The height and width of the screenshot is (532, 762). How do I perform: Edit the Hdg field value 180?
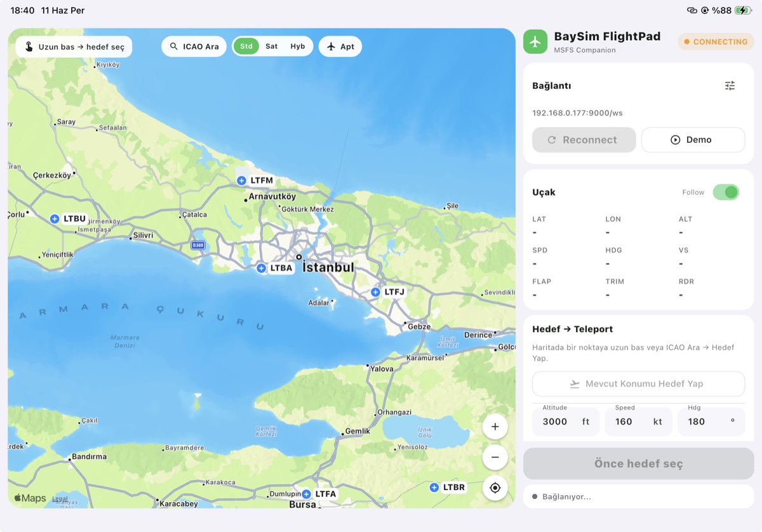[711, 422]
